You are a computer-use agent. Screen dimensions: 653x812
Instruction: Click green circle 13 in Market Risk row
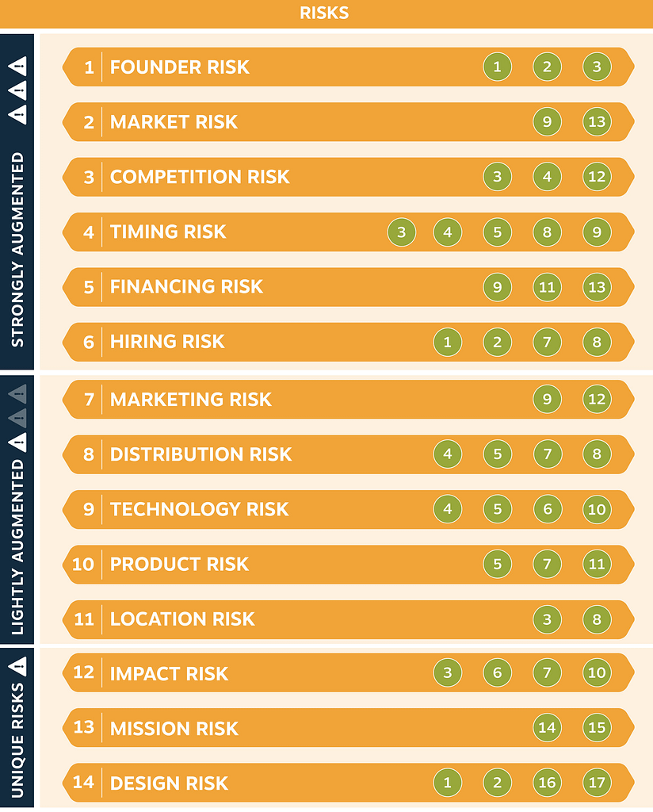(x=597, y=121)
